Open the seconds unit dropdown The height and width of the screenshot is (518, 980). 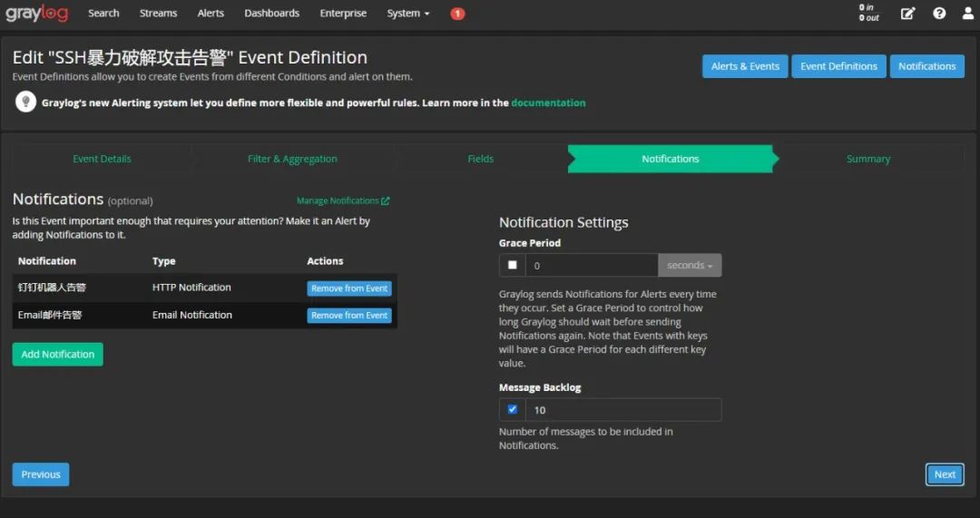[690, 265]
